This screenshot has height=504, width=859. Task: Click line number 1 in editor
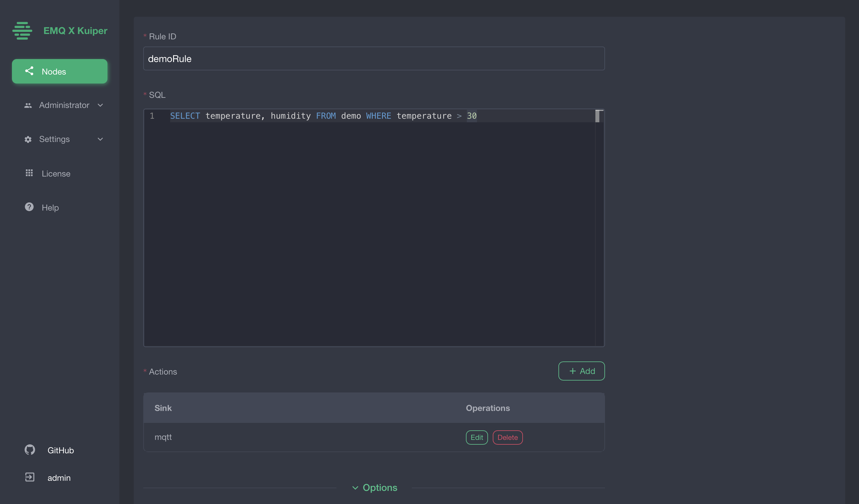152,116
